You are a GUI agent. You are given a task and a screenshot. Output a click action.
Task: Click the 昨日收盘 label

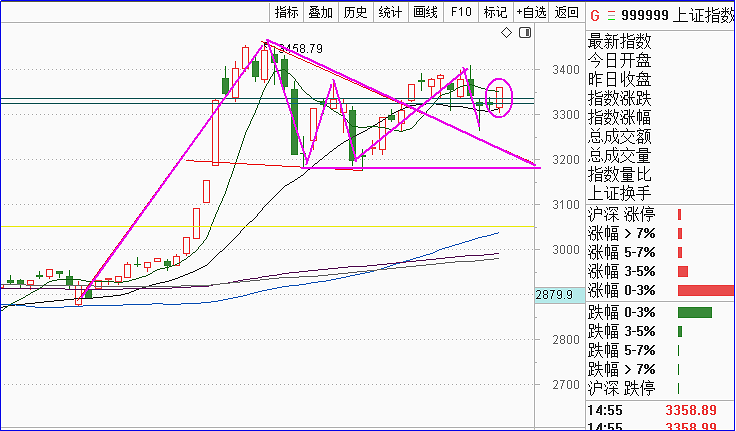point(620,79)
